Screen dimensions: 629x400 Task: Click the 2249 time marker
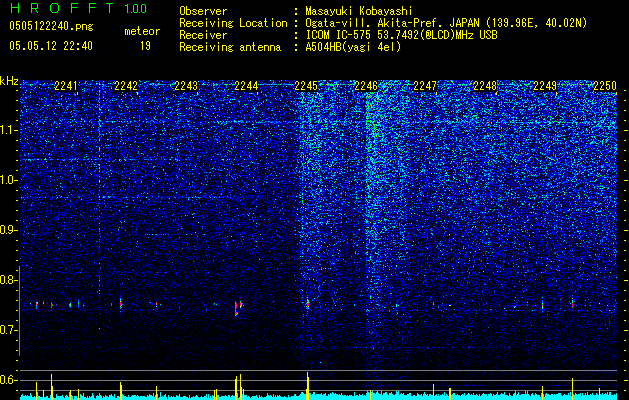click(x=545, y=86)
